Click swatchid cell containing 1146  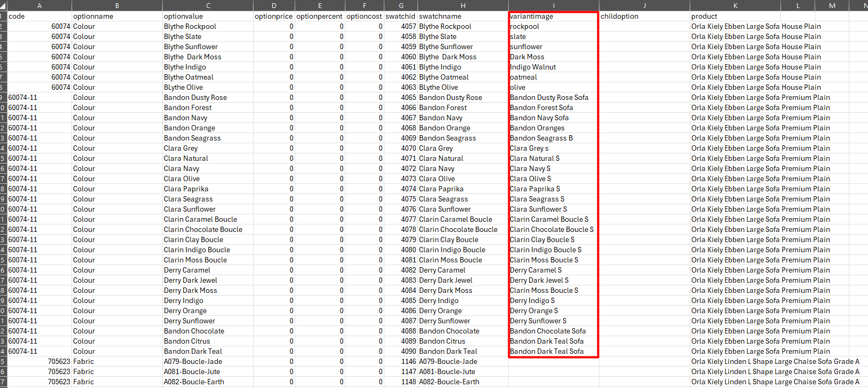point(401,361)
